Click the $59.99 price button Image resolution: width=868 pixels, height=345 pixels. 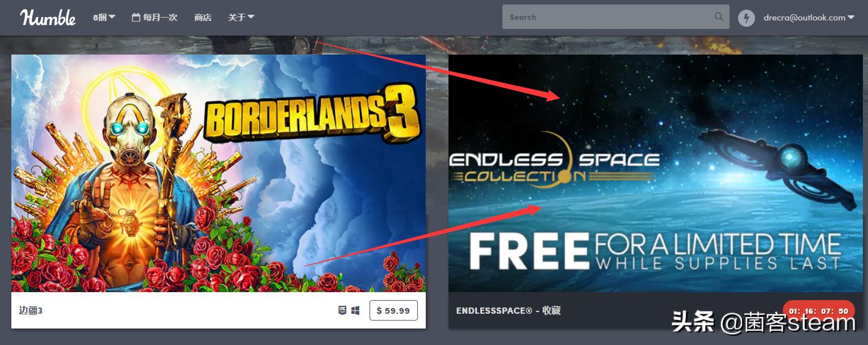point(393,310)
